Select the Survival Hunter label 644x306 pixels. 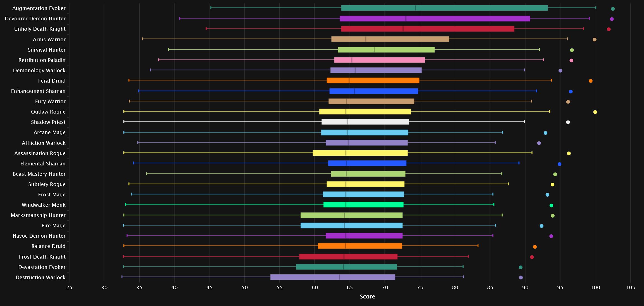47,50
